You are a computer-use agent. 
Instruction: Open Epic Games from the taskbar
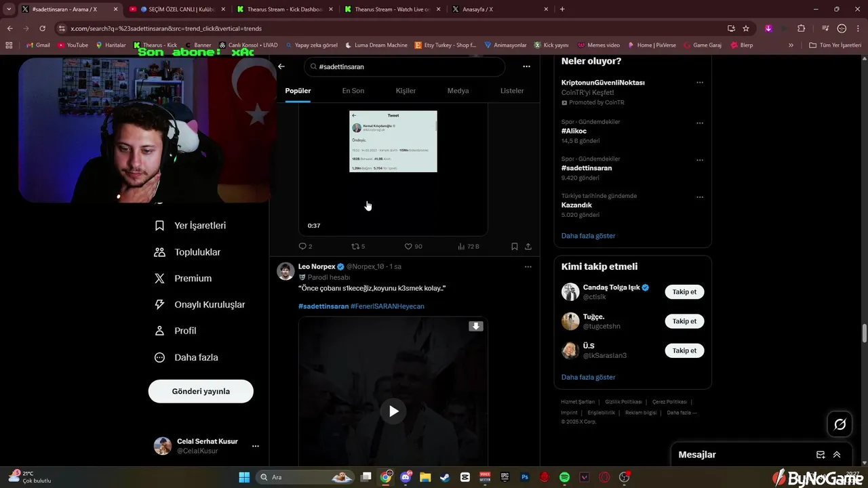pyautogui.click(x=505, y=477)
